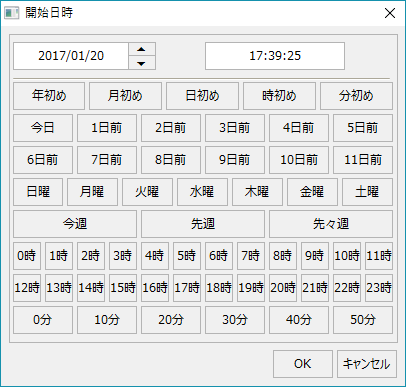Choose the 23時 button

379,288
